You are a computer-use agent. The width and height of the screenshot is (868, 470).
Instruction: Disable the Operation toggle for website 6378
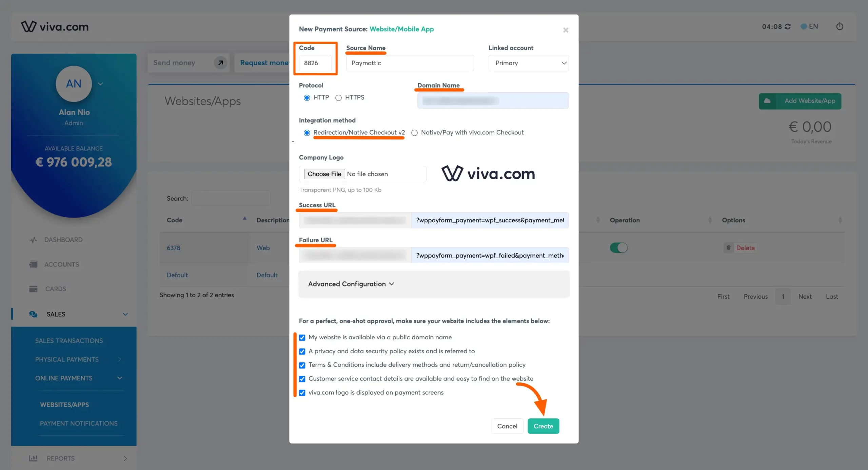[x=618, y=248]
